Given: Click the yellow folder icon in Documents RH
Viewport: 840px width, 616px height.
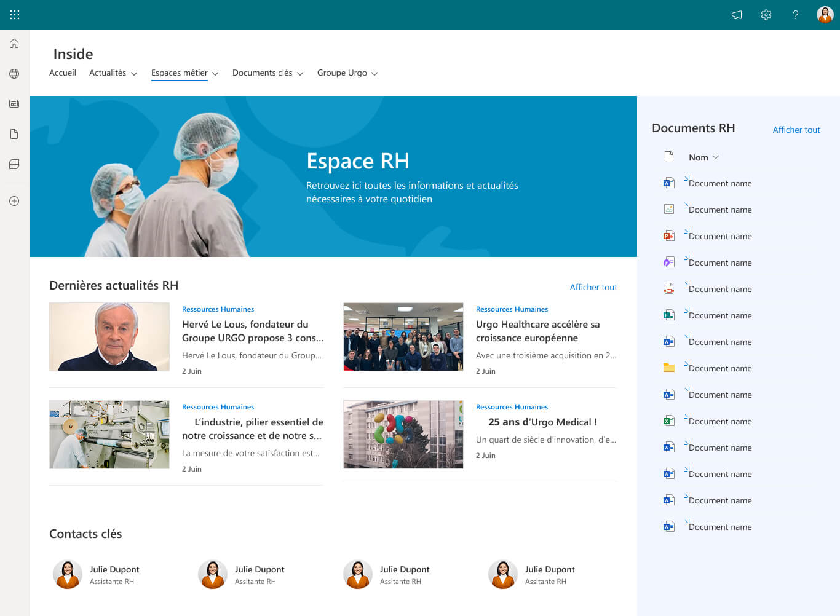Looking at the screenshot, I should pyautogui.click(x=669, y=368).
